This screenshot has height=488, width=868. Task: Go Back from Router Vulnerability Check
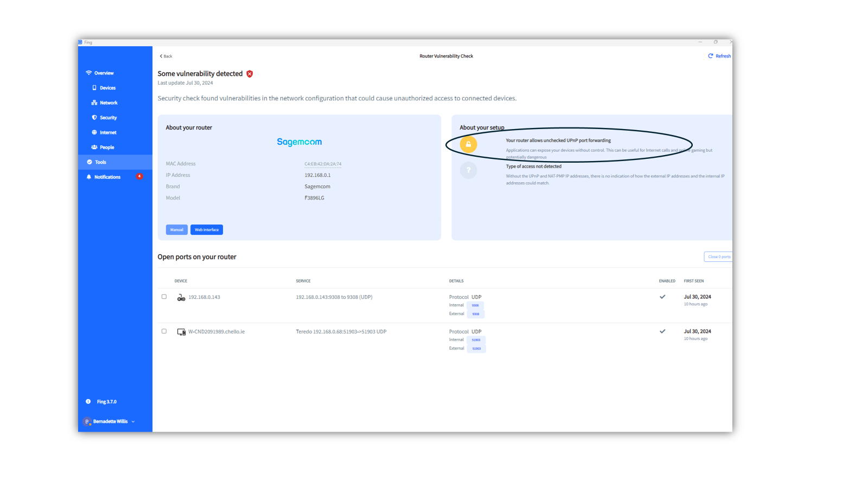[x=166, y=56]
